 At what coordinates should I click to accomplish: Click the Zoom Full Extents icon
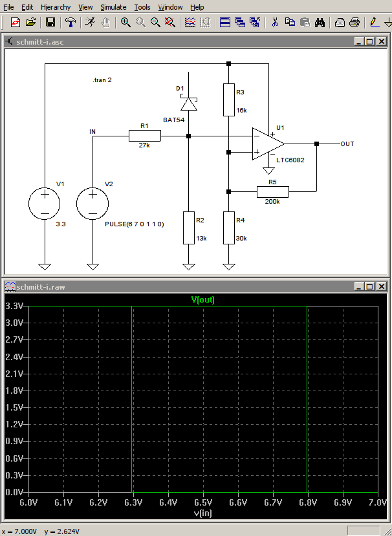[x=170, y=23]
